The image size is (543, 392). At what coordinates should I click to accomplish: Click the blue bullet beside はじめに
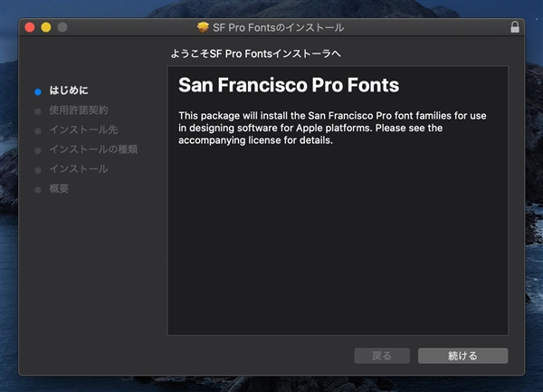(38, 91)
